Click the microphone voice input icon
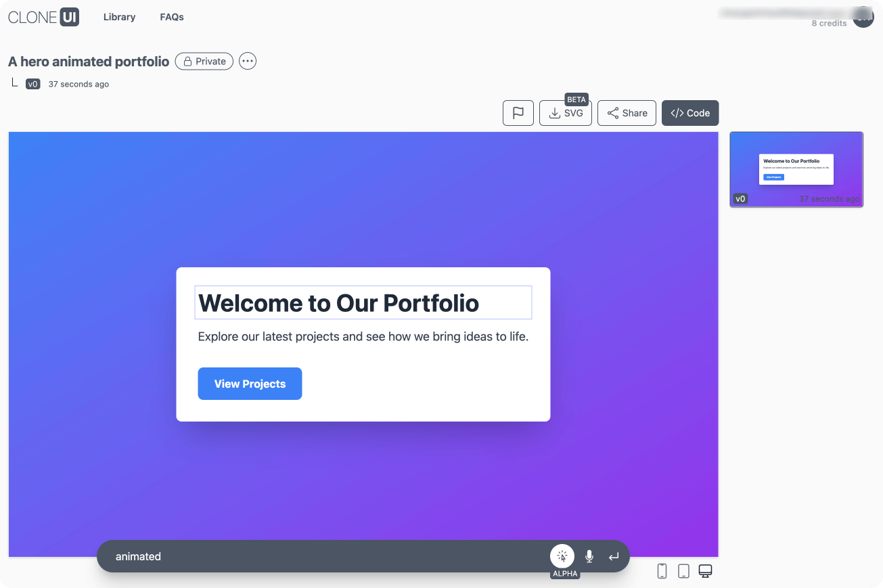The width and height of the screenshot is (883, 588). (589, 556)
